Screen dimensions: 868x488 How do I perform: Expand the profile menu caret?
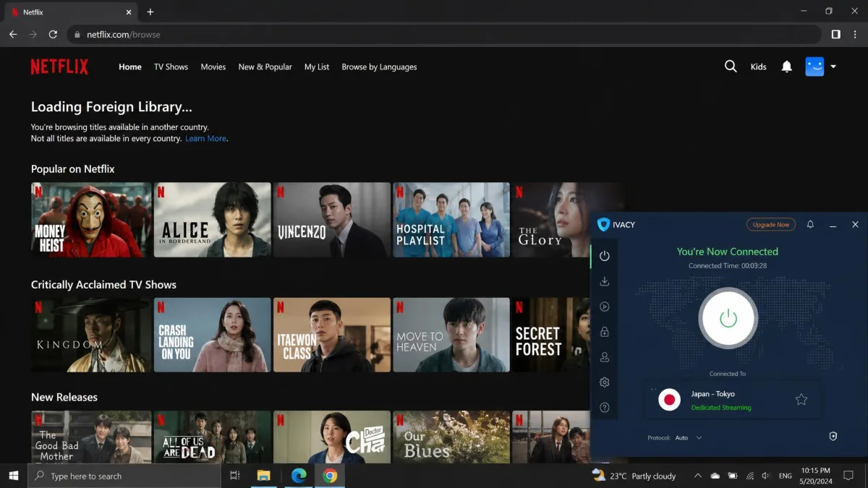tap(833, 67)
